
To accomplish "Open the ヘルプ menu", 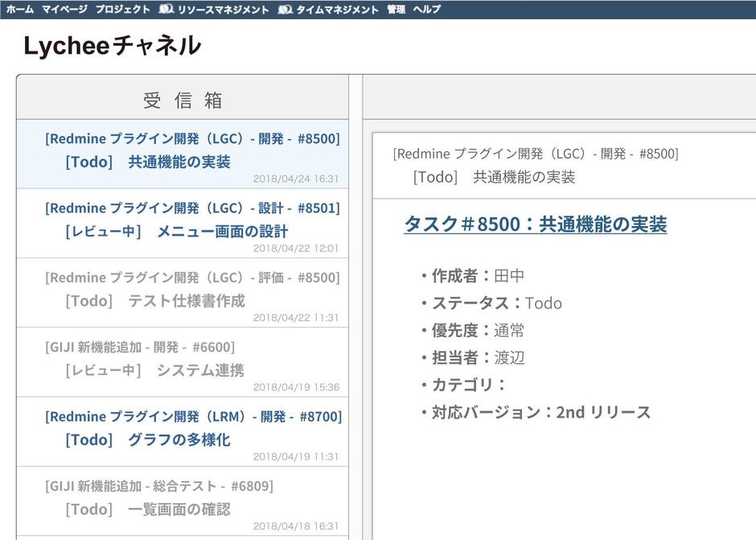I will click(x=426, y=10).
